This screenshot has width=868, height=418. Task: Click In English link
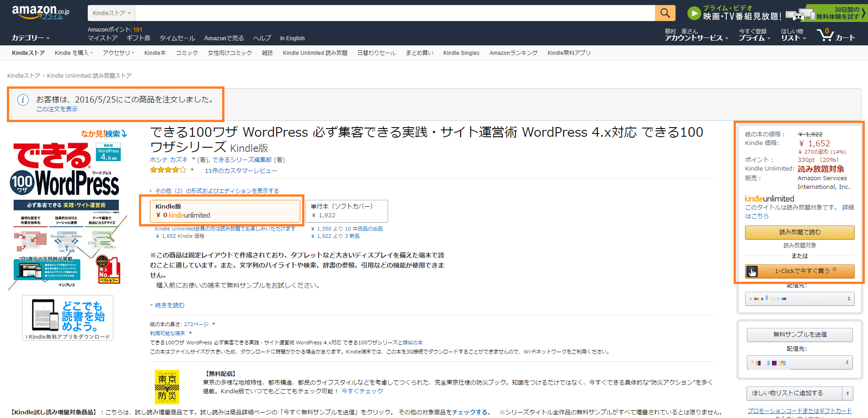tap(292, 38)
